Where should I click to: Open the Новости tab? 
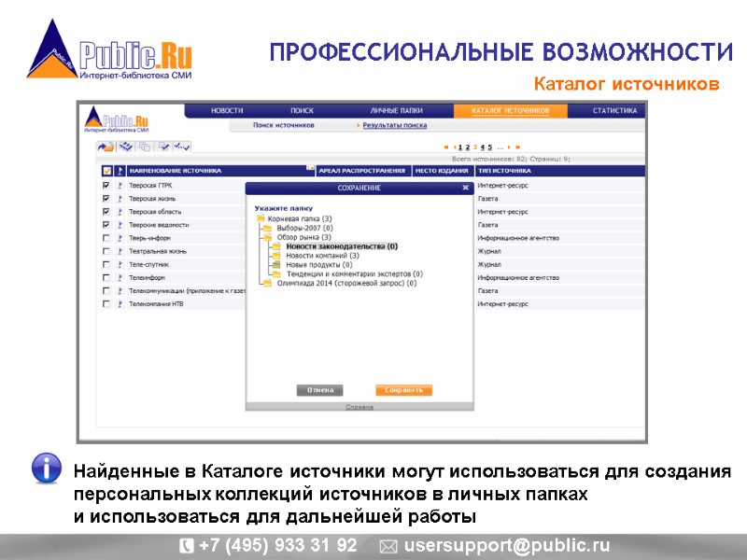tap(227, 110)
